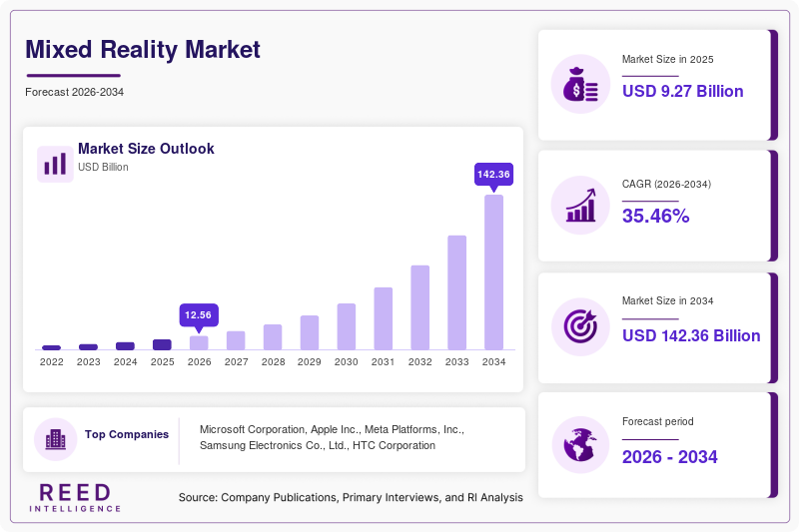Click the 2029 axis label
Image resolution: width=799 pixels, height=532 pixels.
pos(310,362)
